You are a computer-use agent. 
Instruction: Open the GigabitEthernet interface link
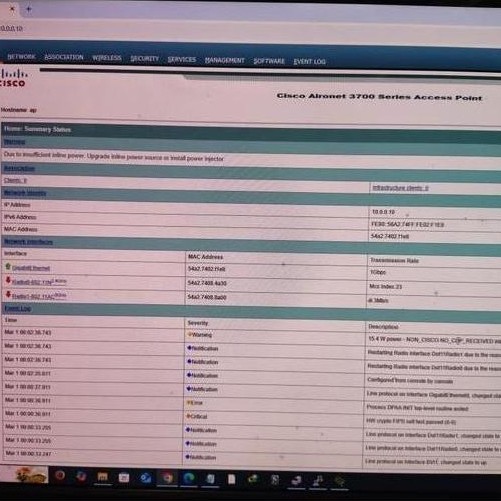31,268
